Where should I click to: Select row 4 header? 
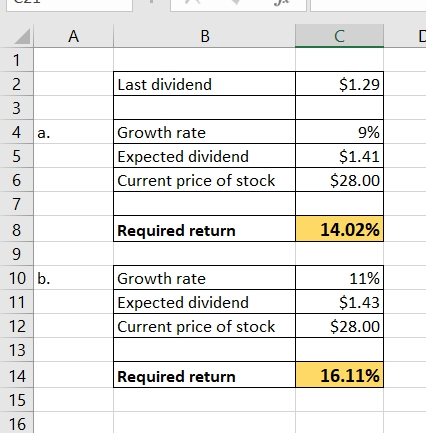(x=16, y=132)
